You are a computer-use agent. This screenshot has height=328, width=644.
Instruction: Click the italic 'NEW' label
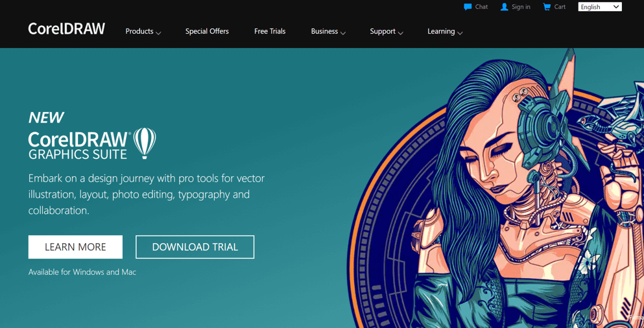(45, 118)
